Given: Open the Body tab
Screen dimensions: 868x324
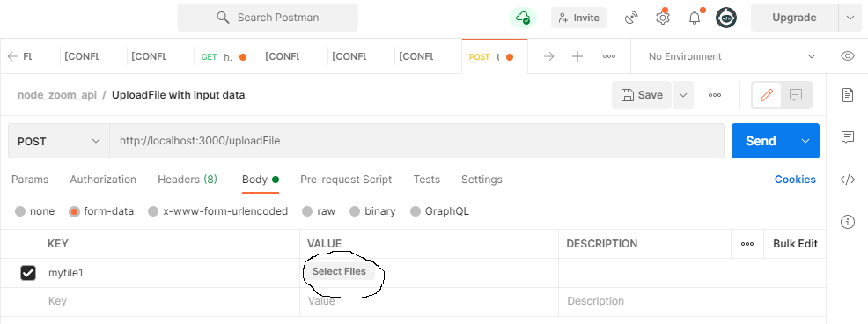Looking at the screenshot, I should (x=261, y=180).
